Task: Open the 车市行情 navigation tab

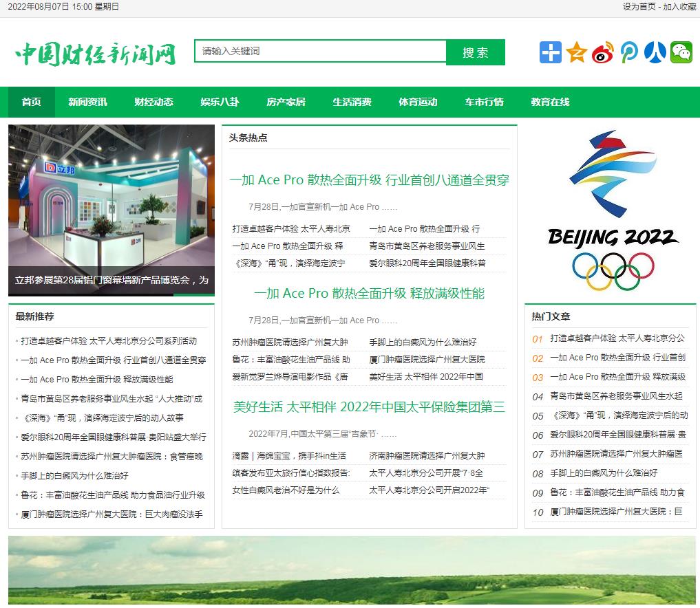Action: 484,102
